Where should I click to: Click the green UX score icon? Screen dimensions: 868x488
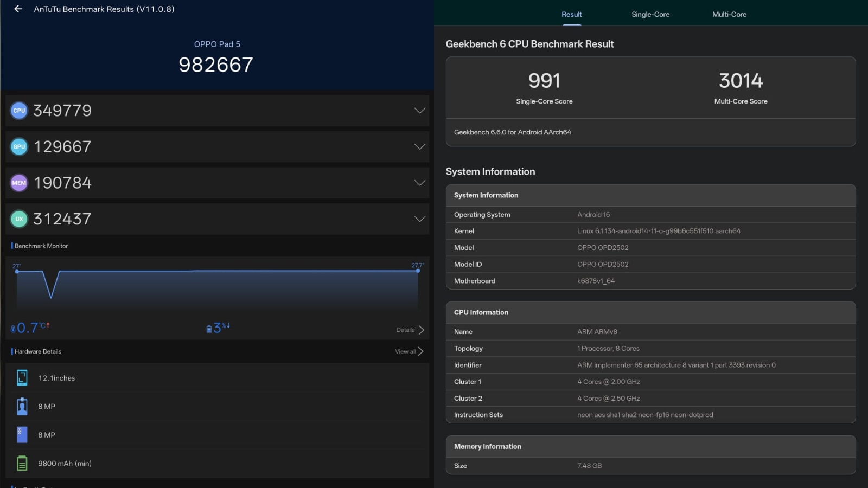pos(19,219)
